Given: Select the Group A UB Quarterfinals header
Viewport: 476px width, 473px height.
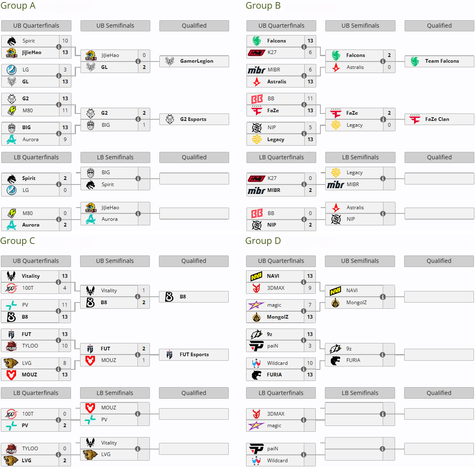Looking at the screenshot, I should (x=36, y=26).
